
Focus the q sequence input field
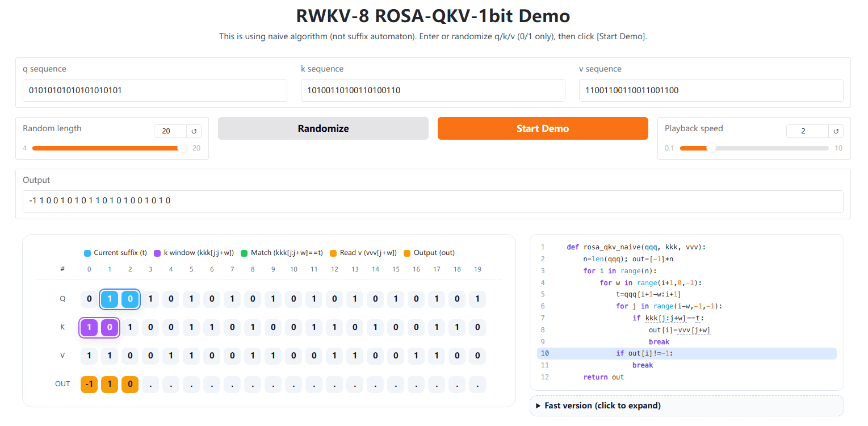(154, 90)
